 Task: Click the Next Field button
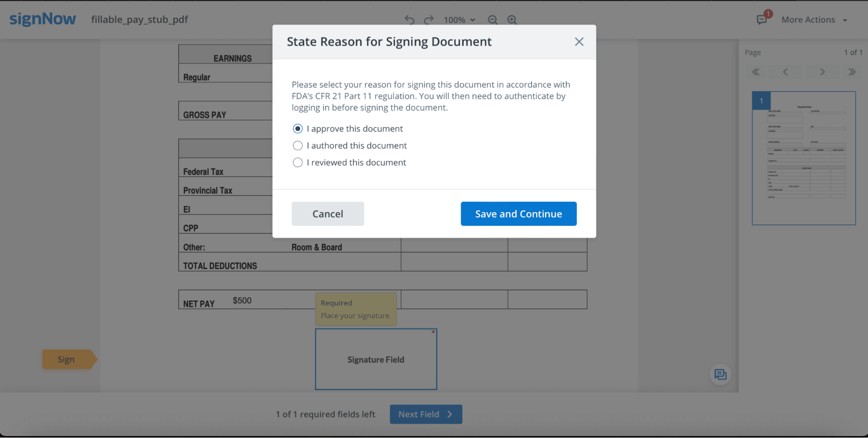click(426, 414)
